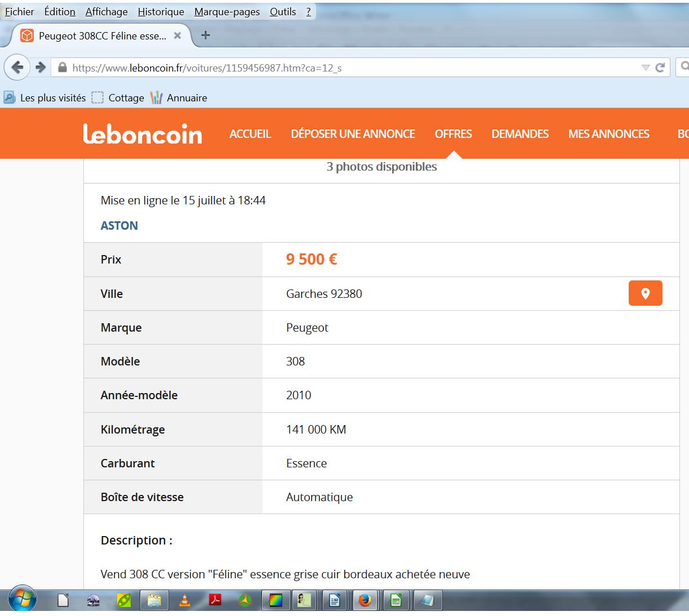The height and width of the screenshot is (616, 689).
Task: Open MES ANNONCES
Action: click(608, 134)
